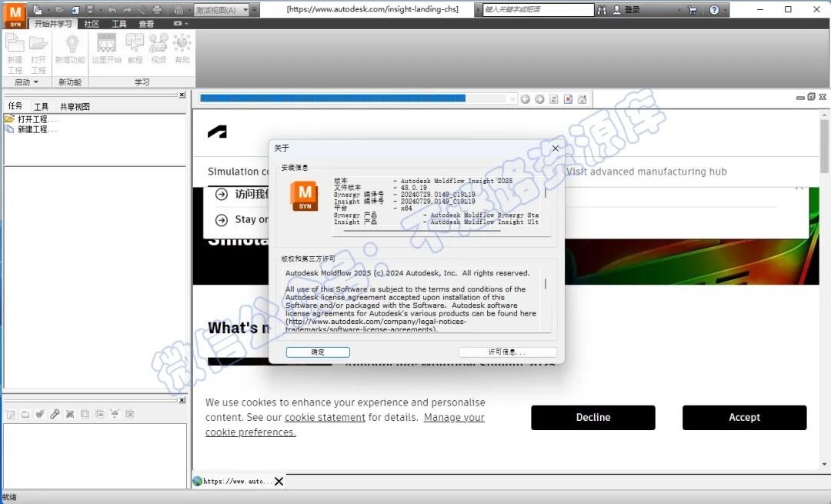Expand the 启动 panel dropdown arrow
The width and height of the screenshot is (831, 504).
click(x=36, y=82)
